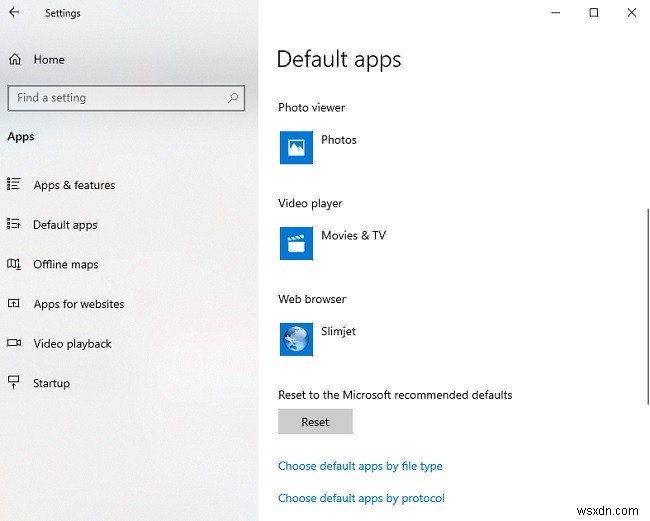Go to Offline maps settings

coord(66,264)
